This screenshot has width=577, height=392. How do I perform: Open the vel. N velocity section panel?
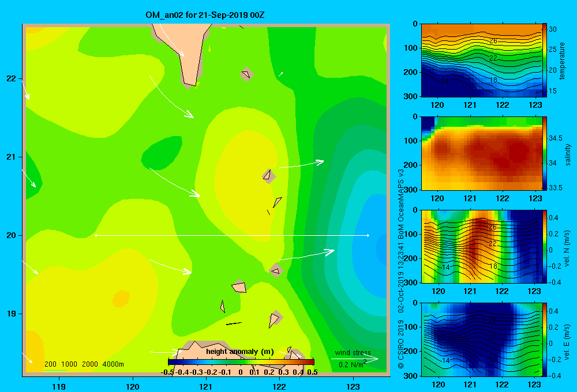click(x=482, y=246)
